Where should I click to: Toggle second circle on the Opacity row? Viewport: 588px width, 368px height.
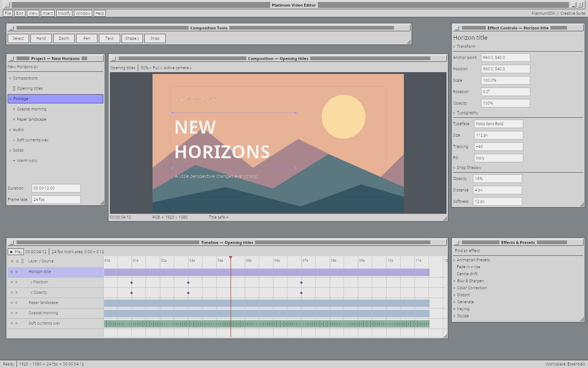[x=17, y=293]
